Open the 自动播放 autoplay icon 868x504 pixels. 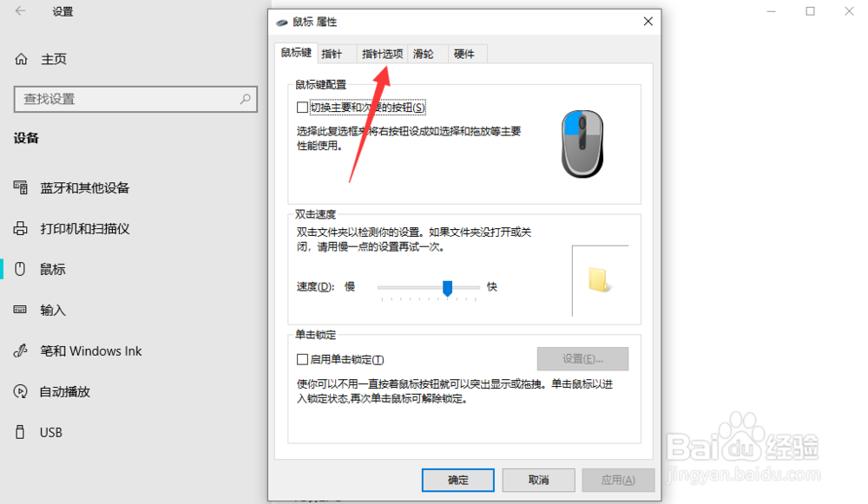coord(21,392)
